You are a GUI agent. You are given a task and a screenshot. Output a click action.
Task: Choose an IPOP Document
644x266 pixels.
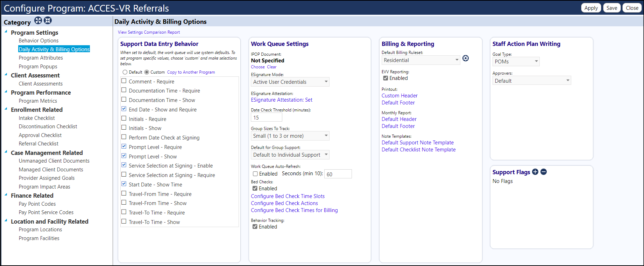(x=258, y=67)
